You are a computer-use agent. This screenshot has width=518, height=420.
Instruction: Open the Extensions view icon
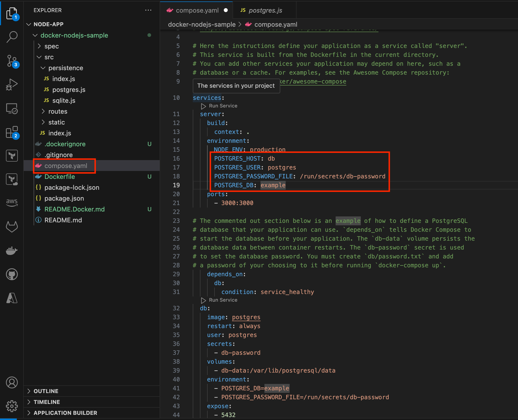(12, 132)
